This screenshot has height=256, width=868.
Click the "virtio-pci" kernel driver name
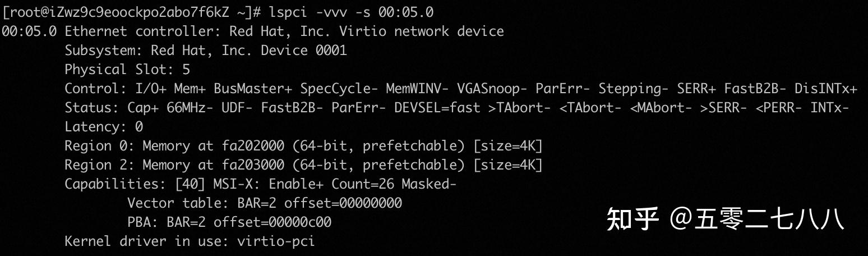click(276, 241)
